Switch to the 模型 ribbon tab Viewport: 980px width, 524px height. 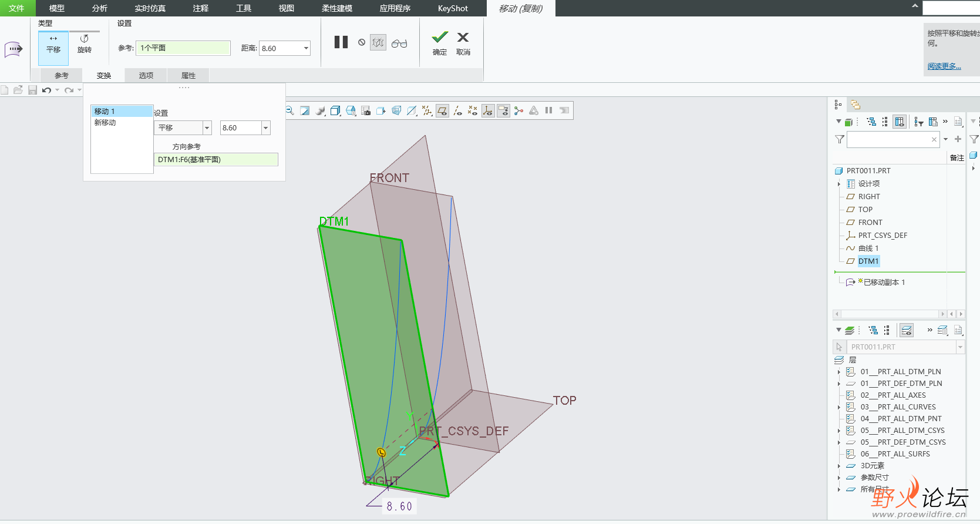(x=57, y=8)
